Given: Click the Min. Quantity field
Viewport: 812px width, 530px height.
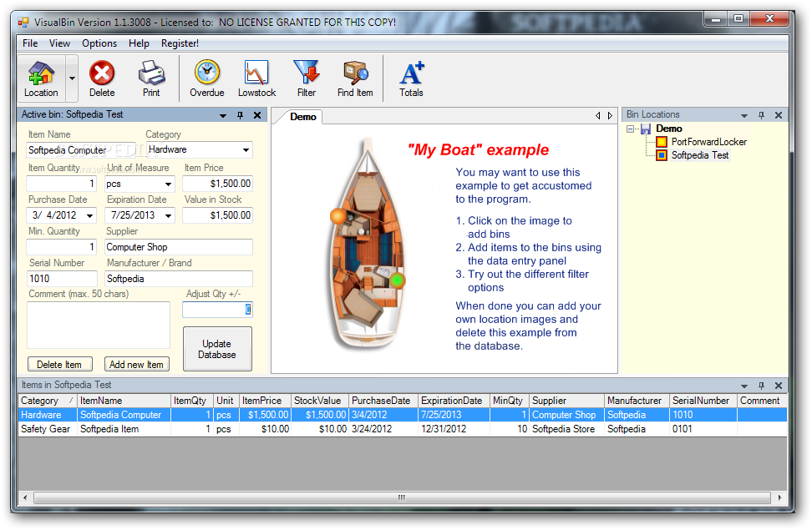Looking at the screenshot, I should pos(62,247).
